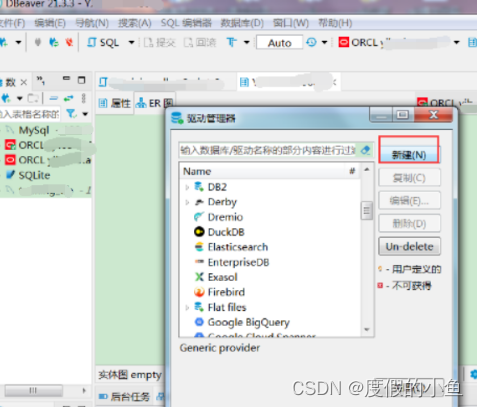Select the DuckDB driver
Image resolution: width=479 pixels, height=407 pixels.
coord(226,232)
